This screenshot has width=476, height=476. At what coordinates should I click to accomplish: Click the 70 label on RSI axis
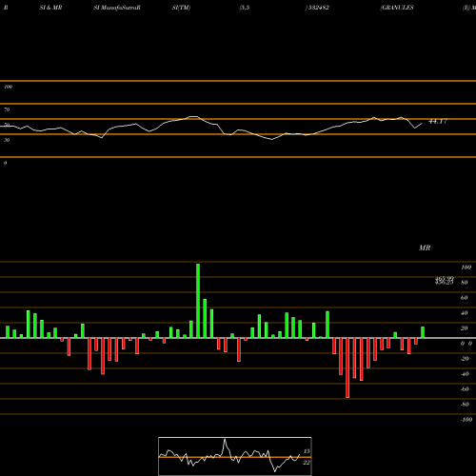click(7, 109)
